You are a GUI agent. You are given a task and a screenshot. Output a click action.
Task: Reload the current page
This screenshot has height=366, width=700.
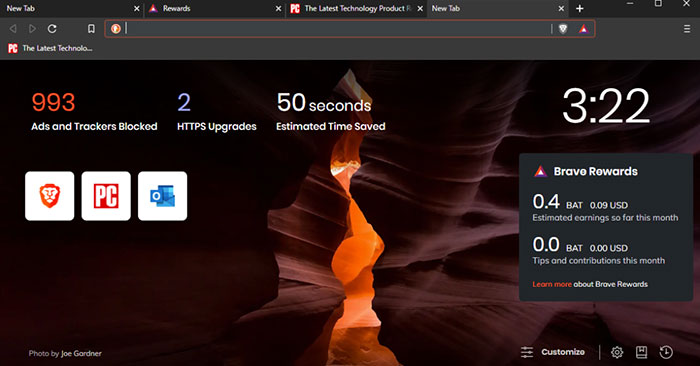(x=52, y=29)
